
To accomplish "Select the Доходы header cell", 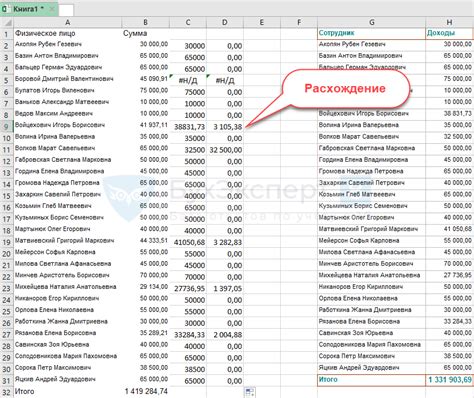I will point(449,33).
